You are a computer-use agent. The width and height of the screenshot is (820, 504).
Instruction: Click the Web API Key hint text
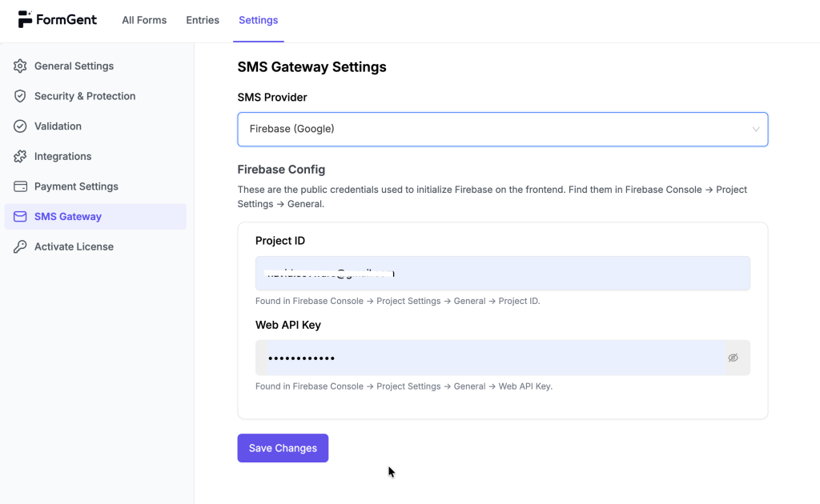[404, 386]
